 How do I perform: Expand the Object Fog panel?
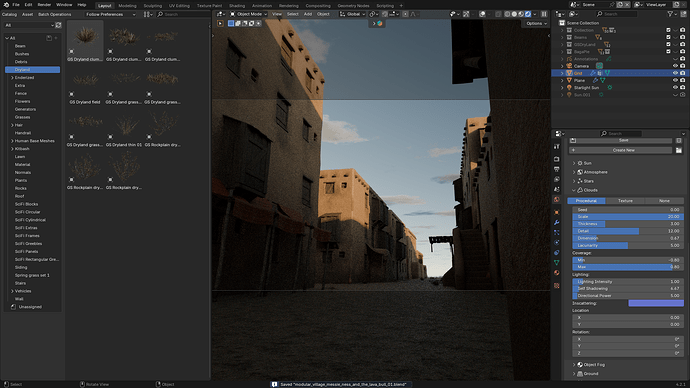pos(574,365)
